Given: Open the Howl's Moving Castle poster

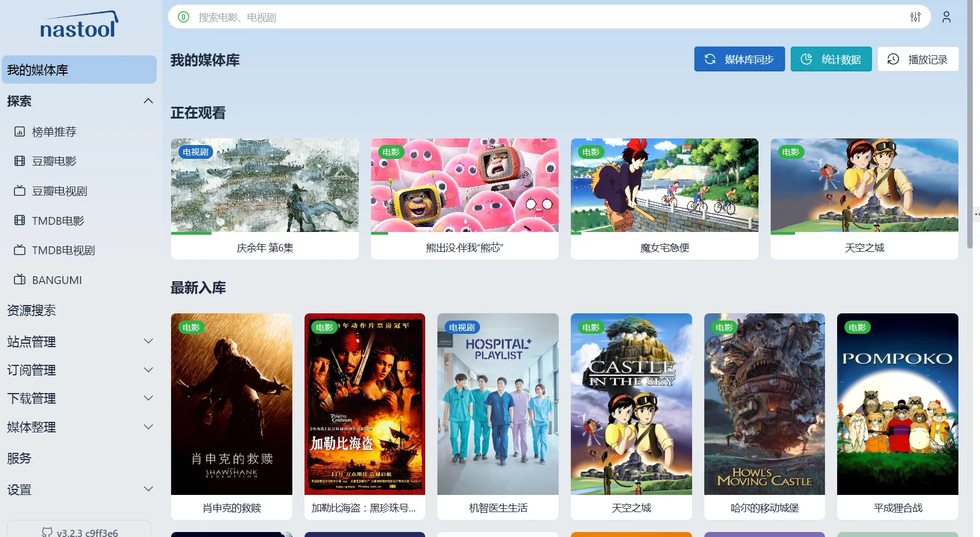Looking at the screenshot, I should [x=765, y=404].
